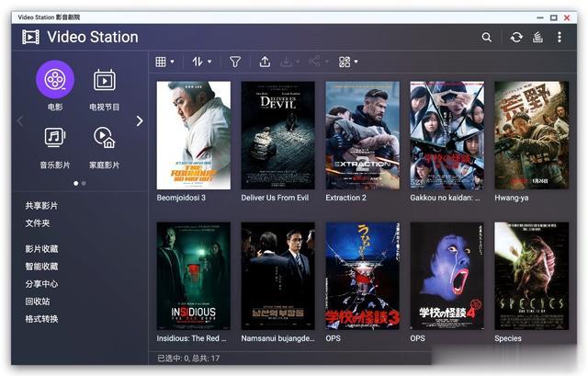Select the first category page dot

click(x=76, y=184)
